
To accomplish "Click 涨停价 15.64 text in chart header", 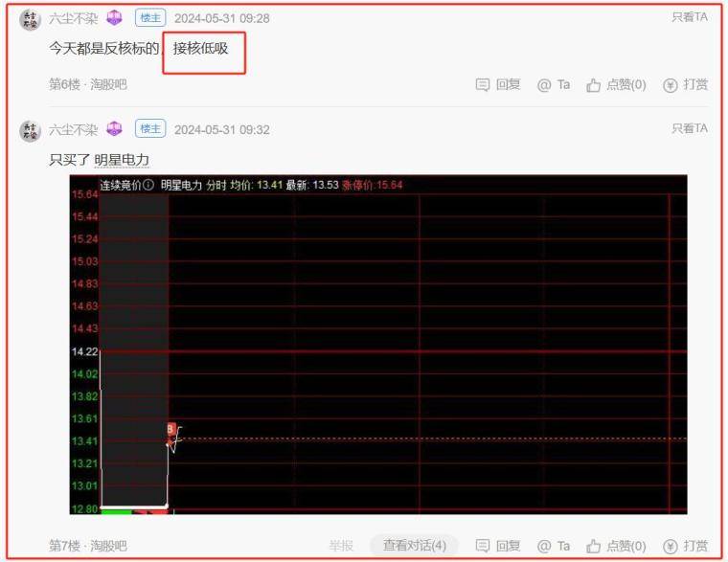I will (x=373, y=185).
